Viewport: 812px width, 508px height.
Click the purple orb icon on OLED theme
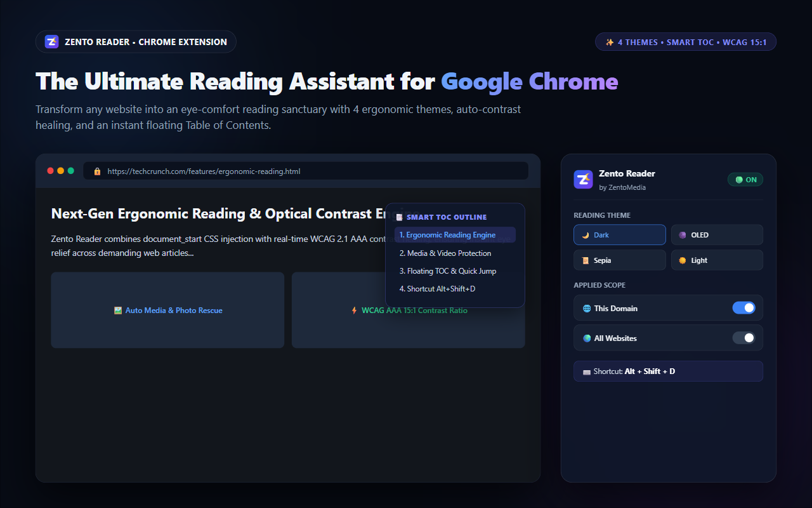(683, 235)
